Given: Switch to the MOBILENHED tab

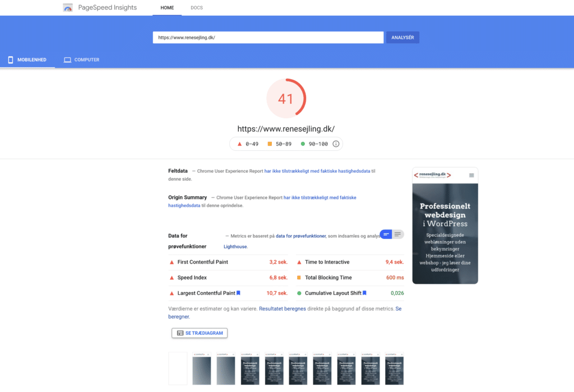Looking at the screenshot, I should click(x=27, y=59).
